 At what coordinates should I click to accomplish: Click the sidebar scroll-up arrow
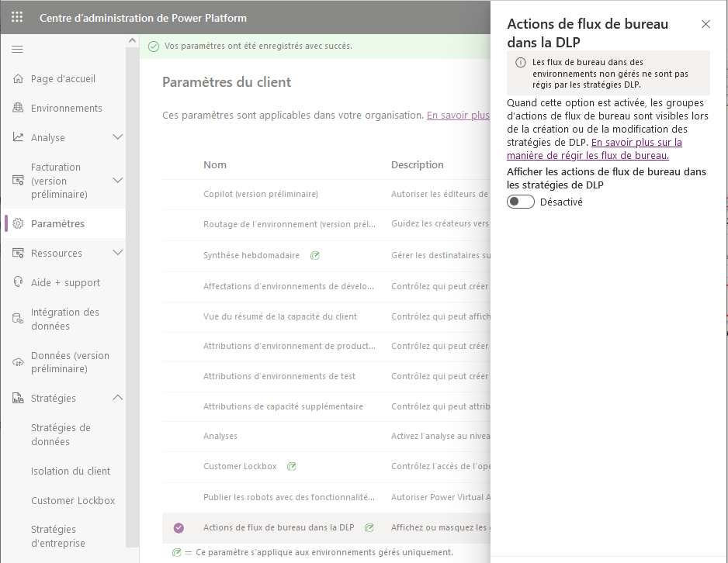[132, 41]
